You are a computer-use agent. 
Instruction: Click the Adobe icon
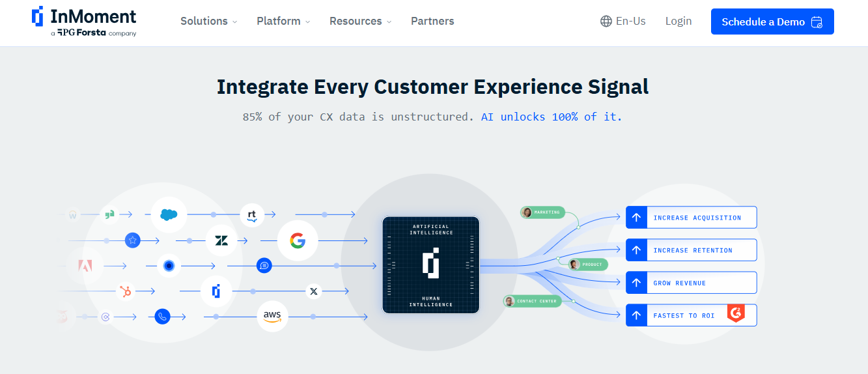(x=85, y=266)
